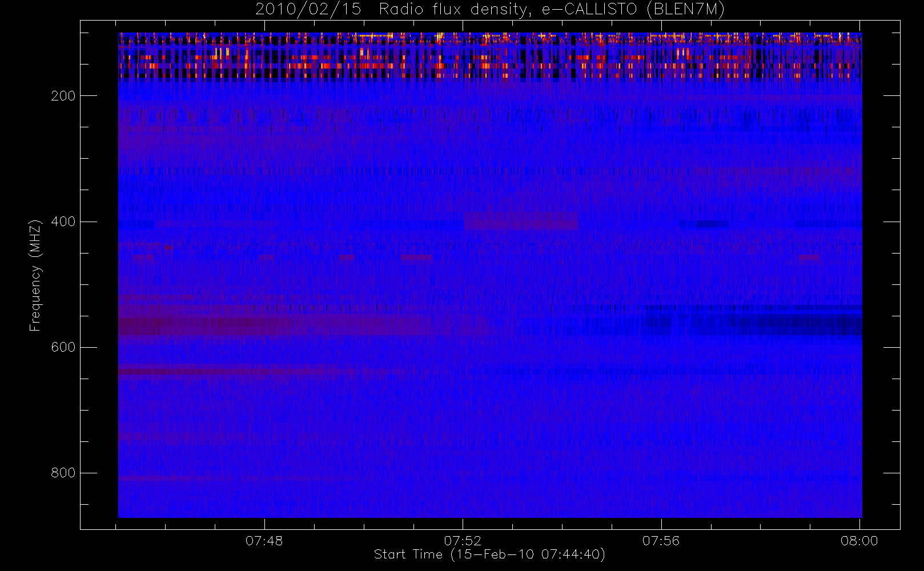
Task: Click the 400 frequency tick label
Action: (x=63, y=222)
